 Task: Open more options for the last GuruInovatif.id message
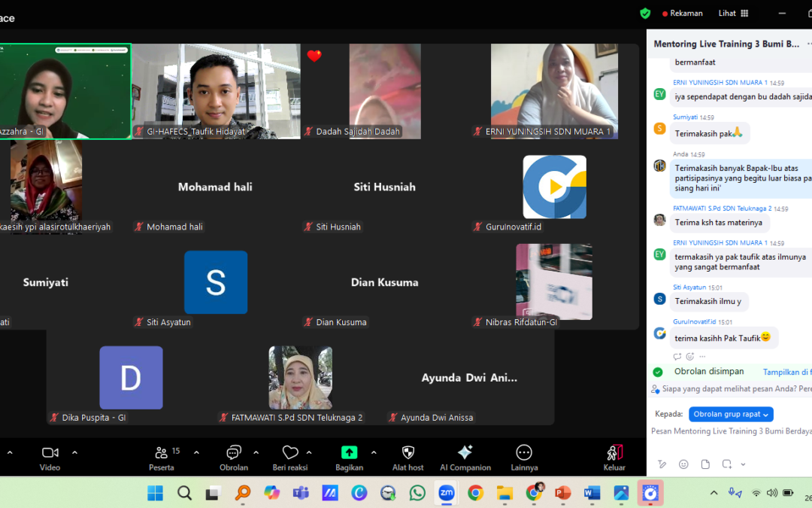(702, 357)
